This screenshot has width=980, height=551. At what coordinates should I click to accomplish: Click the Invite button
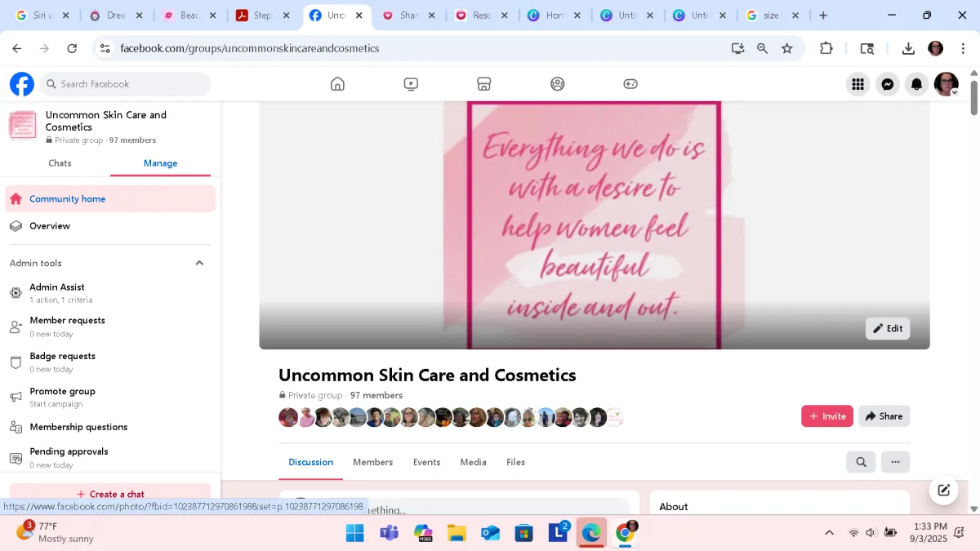click(x=827, y=416)
